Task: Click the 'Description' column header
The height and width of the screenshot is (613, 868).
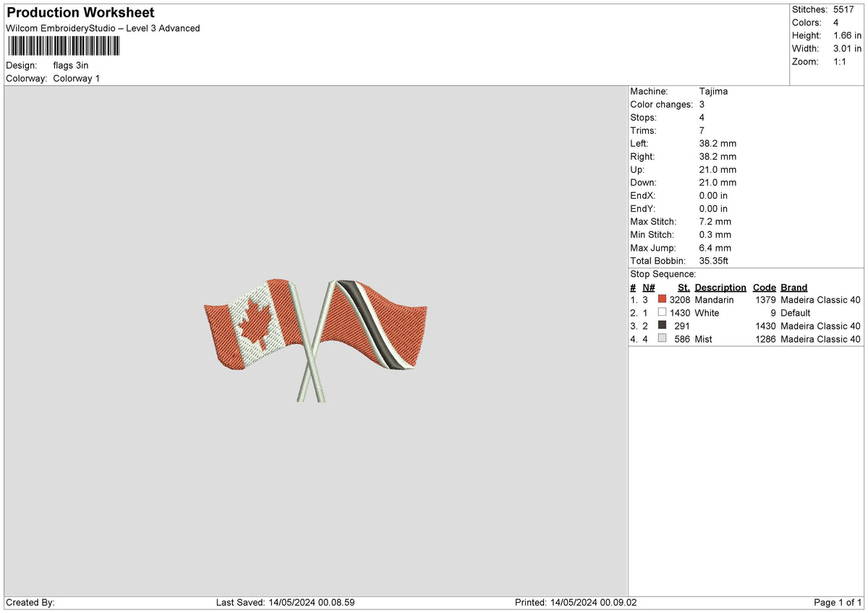Action: [720, 287]
